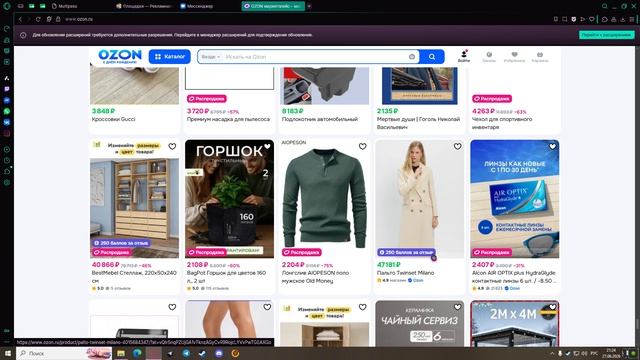Click the browser search-tabs magnifier icon

[604, 6]
